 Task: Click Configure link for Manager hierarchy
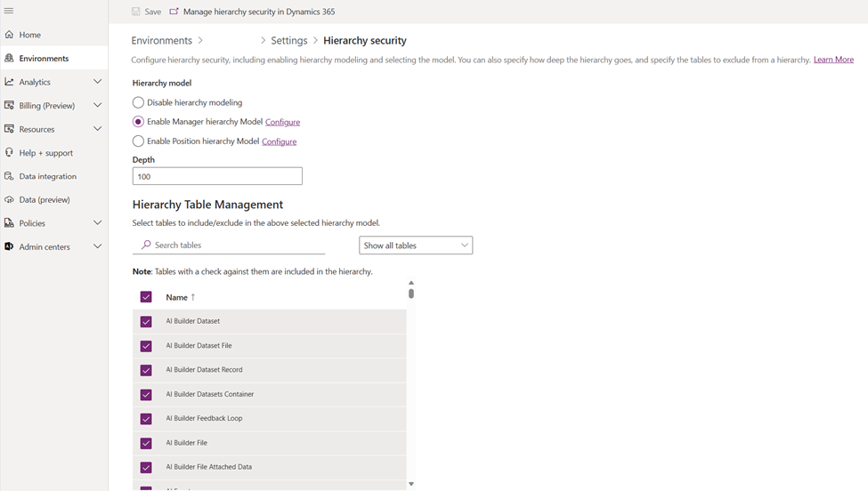(282, 122)
